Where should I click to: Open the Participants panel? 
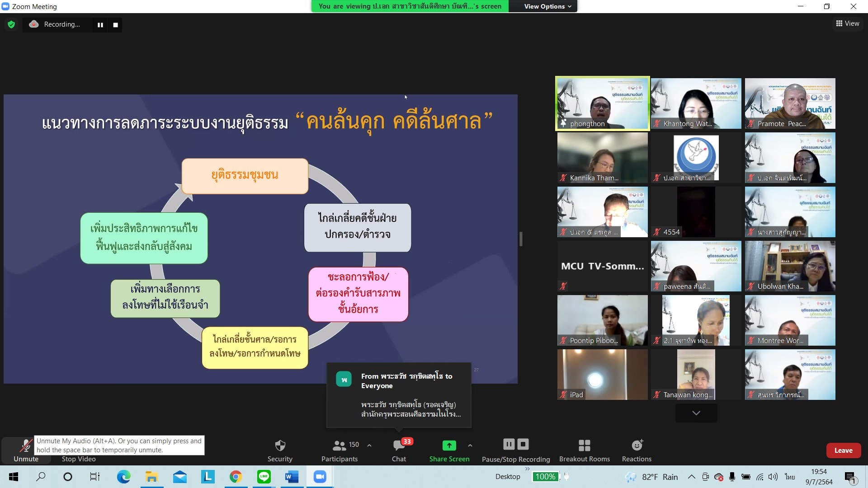[340, 446]
